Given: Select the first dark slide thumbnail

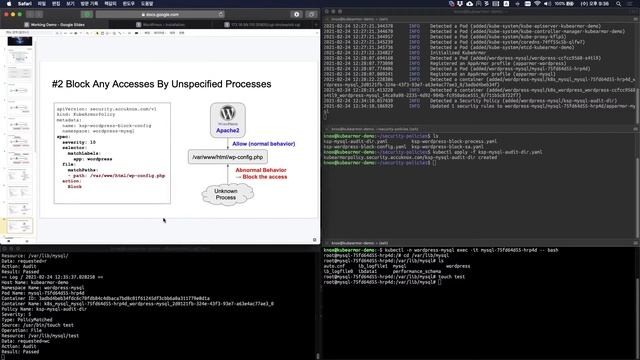Looking at the screenshot, I should (20, 41).
